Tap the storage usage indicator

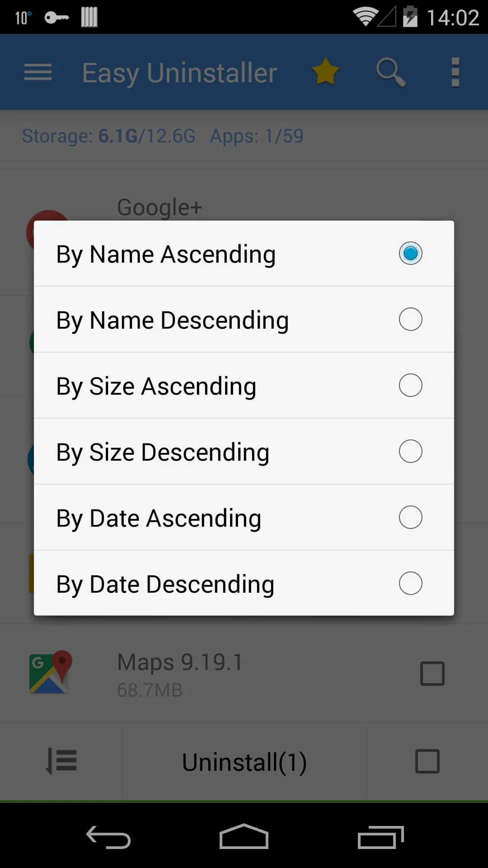[108, 136]
